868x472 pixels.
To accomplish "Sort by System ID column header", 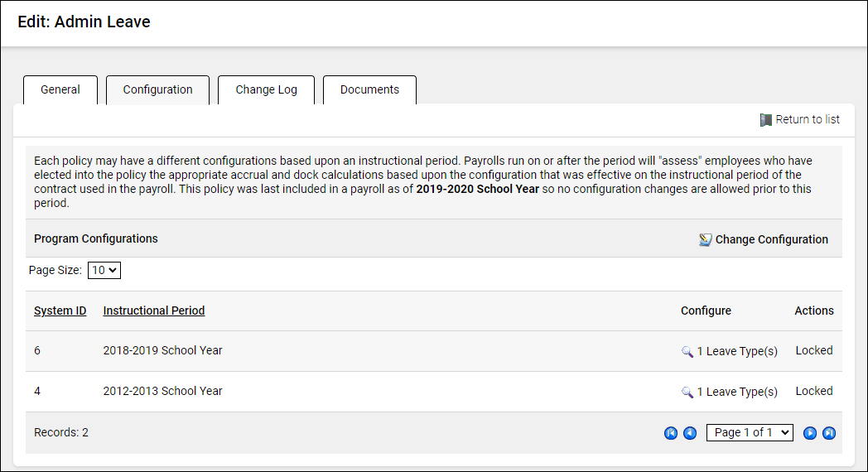I will [60, 311].
